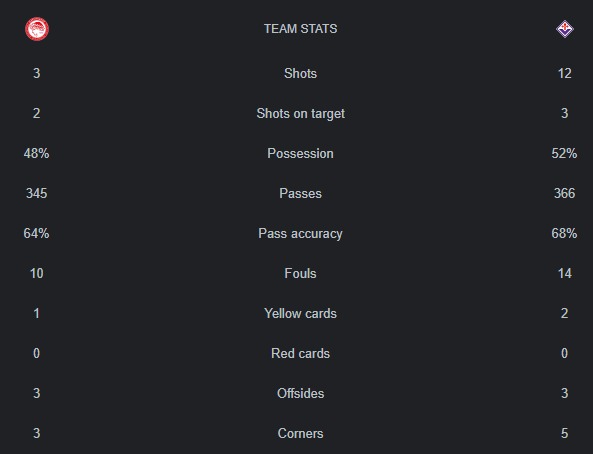Image resolution: width=593 pixels, height=454 pixels.
Task: Select the Pass accuracy label
Action: click(300, 233)
